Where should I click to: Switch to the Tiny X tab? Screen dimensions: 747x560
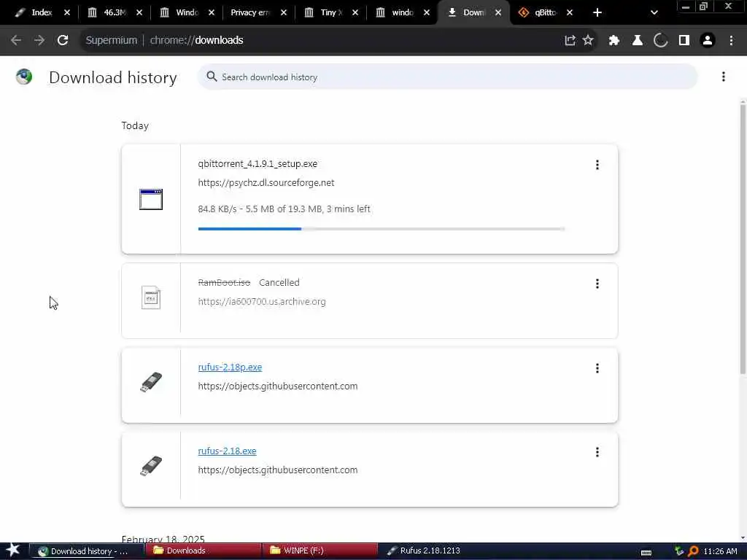(330, 13)
